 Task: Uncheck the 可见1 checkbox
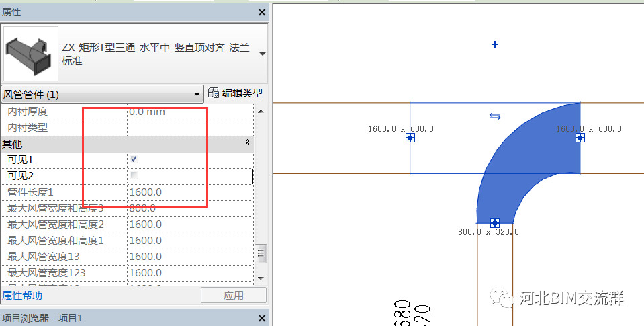click(134, 159)
